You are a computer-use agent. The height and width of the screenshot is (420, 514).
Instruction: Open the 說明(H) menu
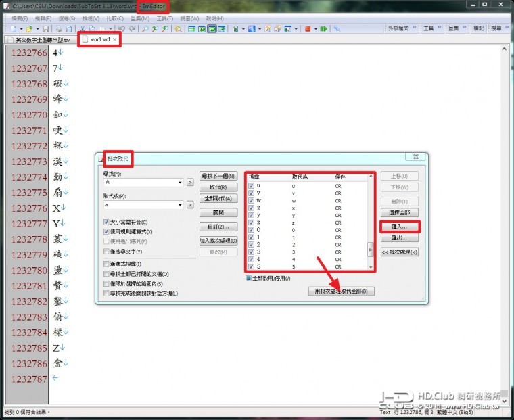214,18
